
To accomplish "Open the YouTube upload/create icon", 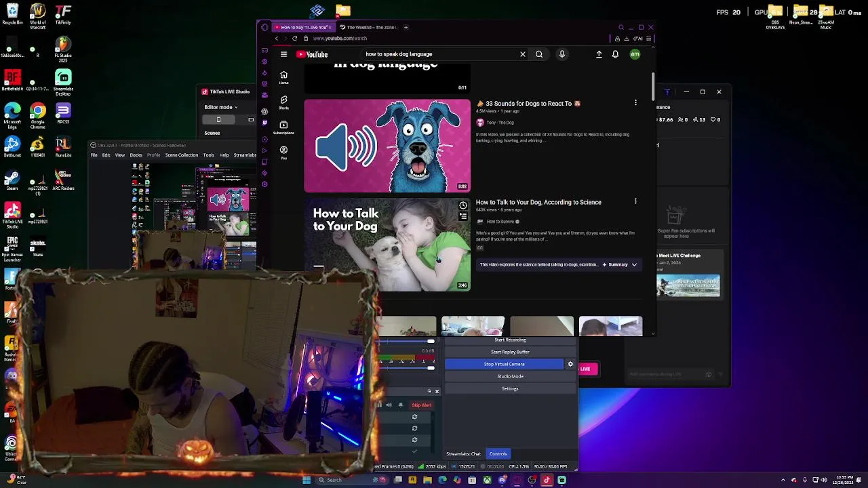I will 599,54.
